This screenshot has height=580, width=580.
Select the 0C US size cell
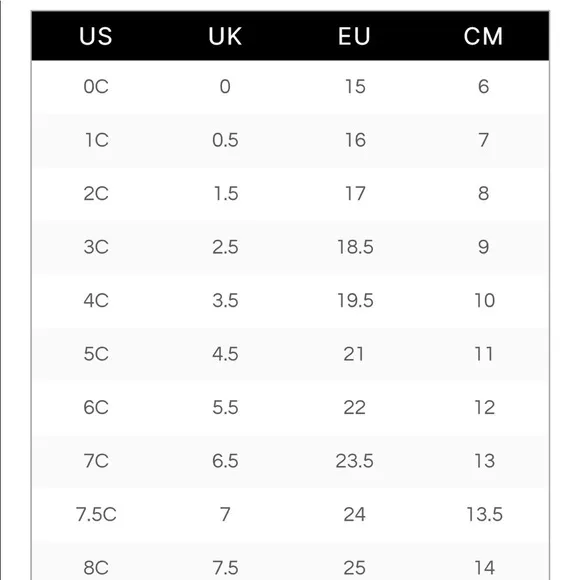tap(96, 87)
